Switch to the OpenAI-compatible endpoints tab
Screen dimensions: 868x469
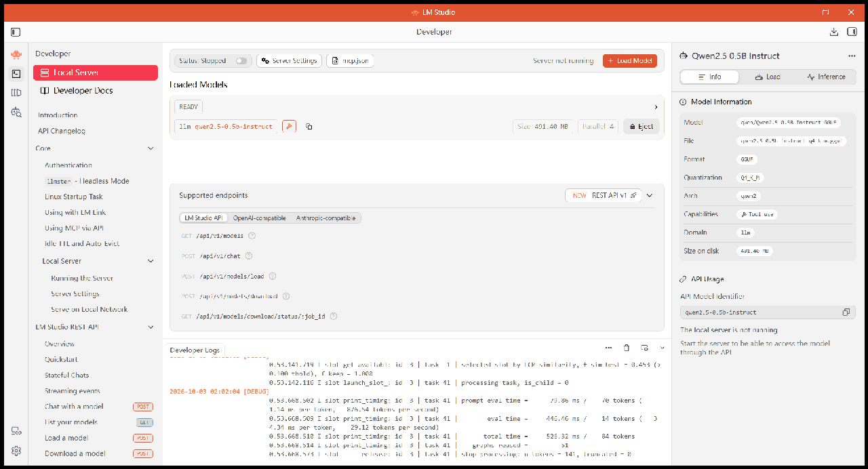click(x=260, y=218)
